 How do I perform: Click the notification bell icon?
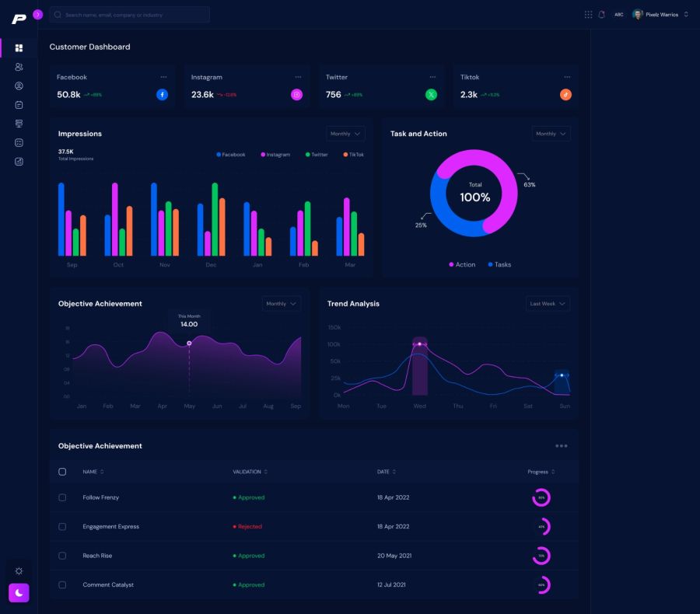[x=601, y=15]
